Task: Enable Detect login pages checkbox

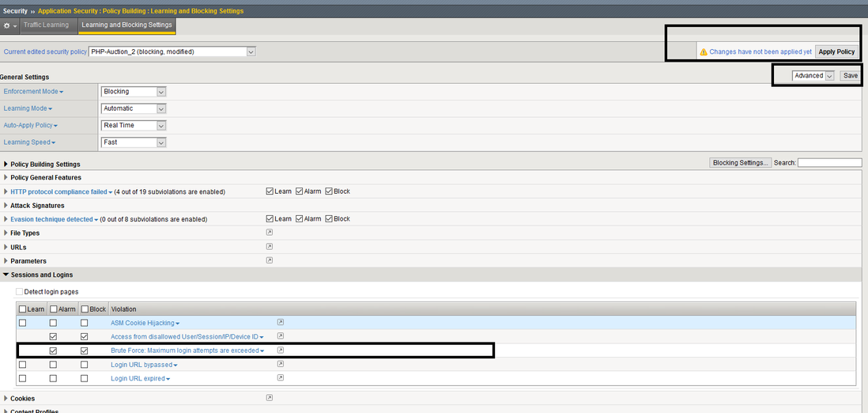Action: (20, 292)
